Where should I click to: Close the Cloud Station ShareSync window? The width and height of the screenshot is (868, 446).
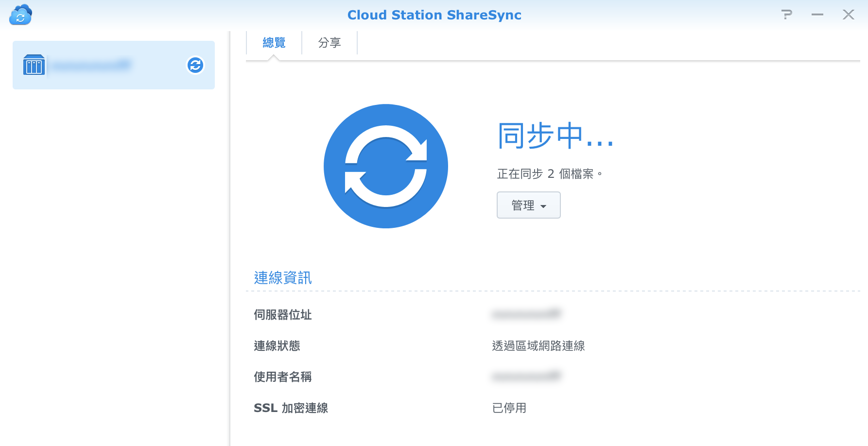coord(848,15)
